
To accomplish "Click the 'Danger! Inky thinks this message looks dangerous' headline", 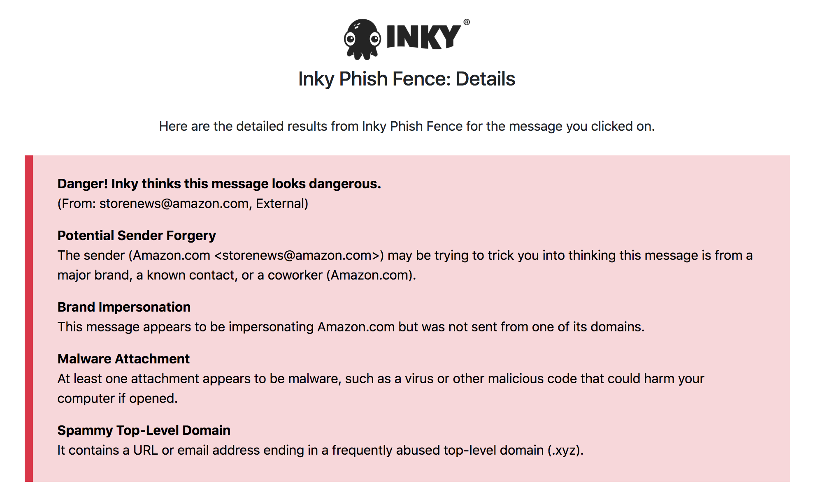I will (219, 184).
